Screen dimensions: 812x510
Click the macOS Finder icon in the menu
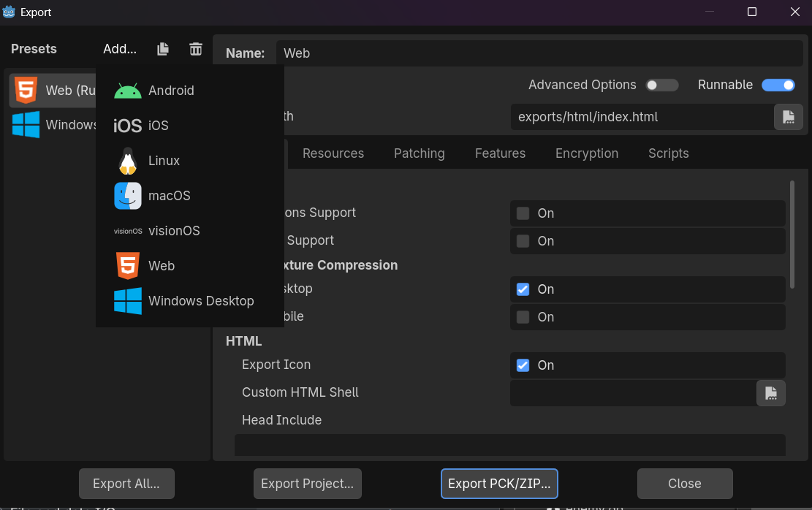click(x=127, y=196)
